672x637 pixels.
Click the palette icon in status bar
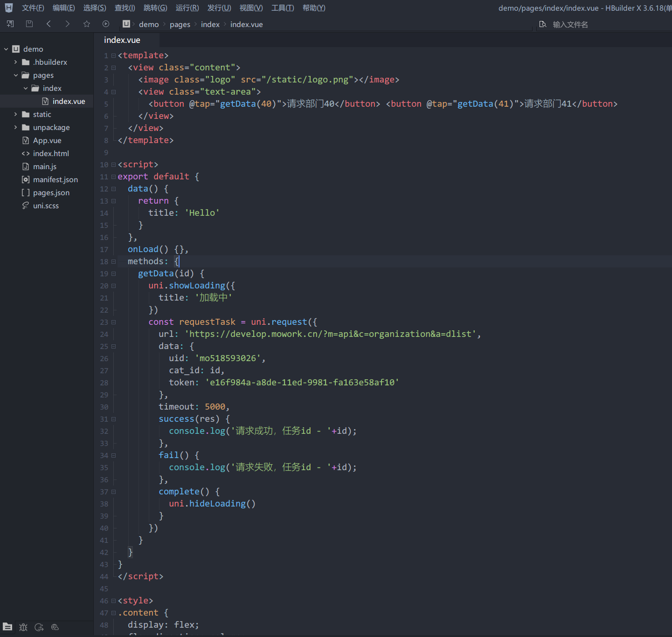pyautogui.click(x=55, y=627)
